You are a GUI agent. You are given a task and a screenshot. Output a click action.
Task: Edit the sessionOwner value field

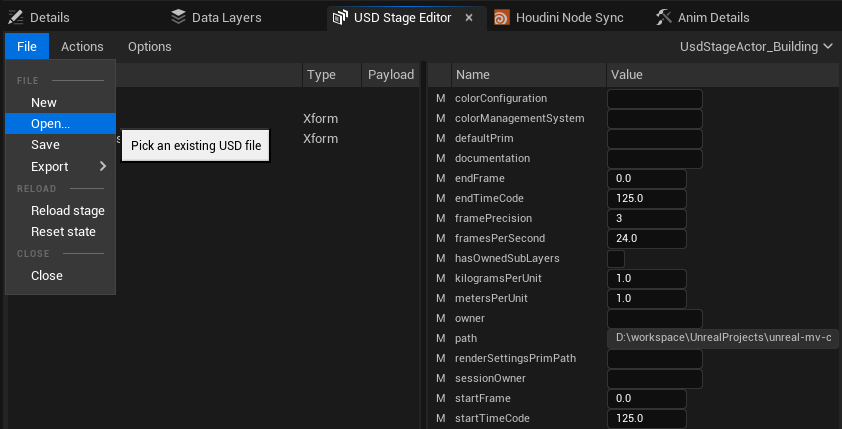(x=655, y=379)
